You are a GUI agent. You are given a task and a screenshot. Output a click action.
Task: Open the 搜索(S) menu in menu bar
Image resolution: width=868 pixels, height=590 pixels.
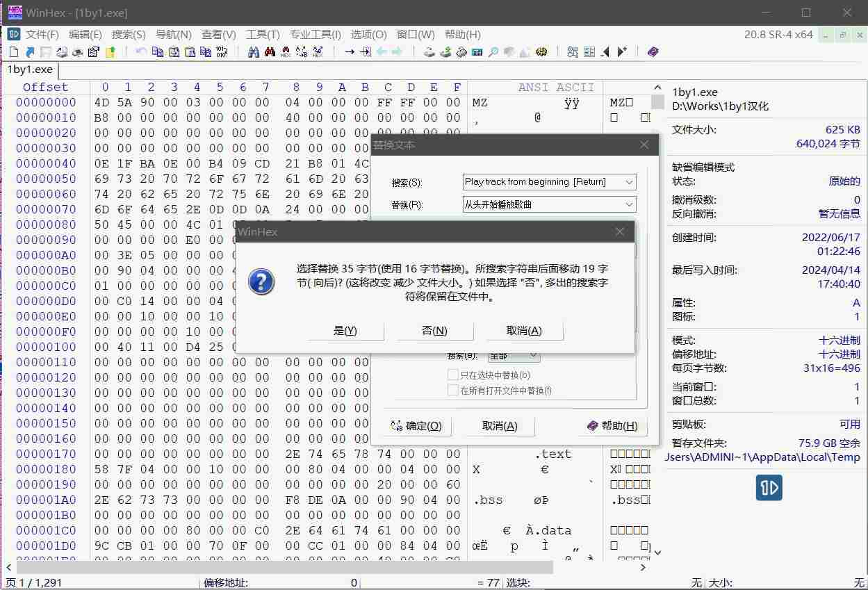pyautogui.click(x=129, y=35)
